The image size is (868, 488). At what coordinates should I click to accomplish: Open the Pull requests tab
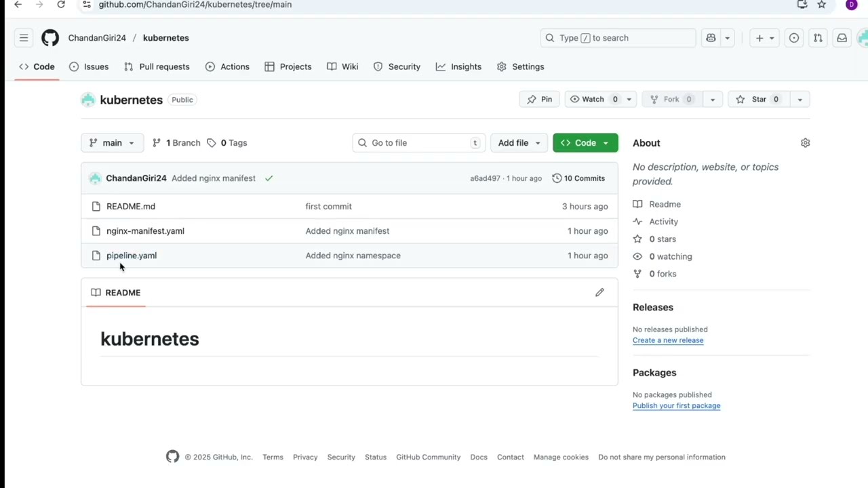pyautogui.click(x=157, y=66)
